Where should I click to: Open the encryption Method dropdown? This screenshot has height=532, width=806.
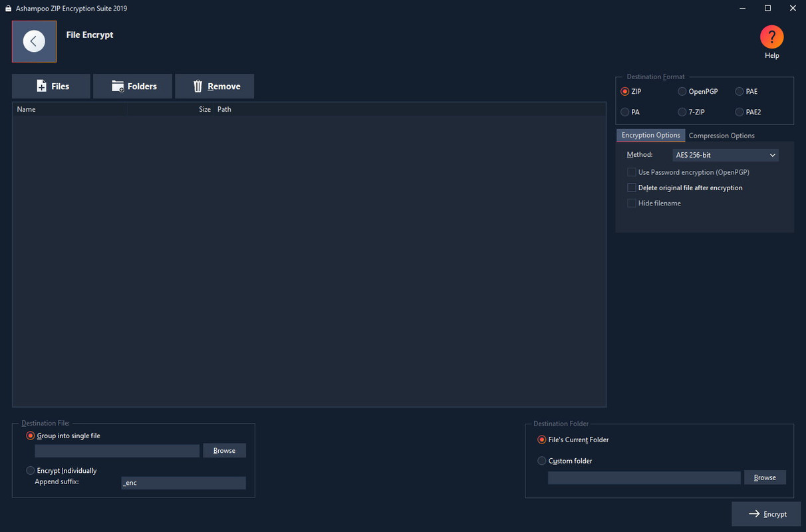pos(724,154)
